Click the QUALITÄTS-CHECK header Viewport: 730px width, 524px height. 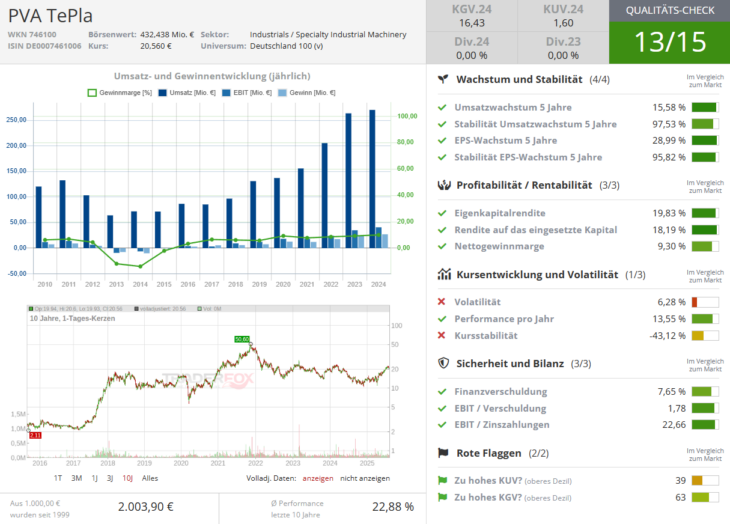click(669, 11)
